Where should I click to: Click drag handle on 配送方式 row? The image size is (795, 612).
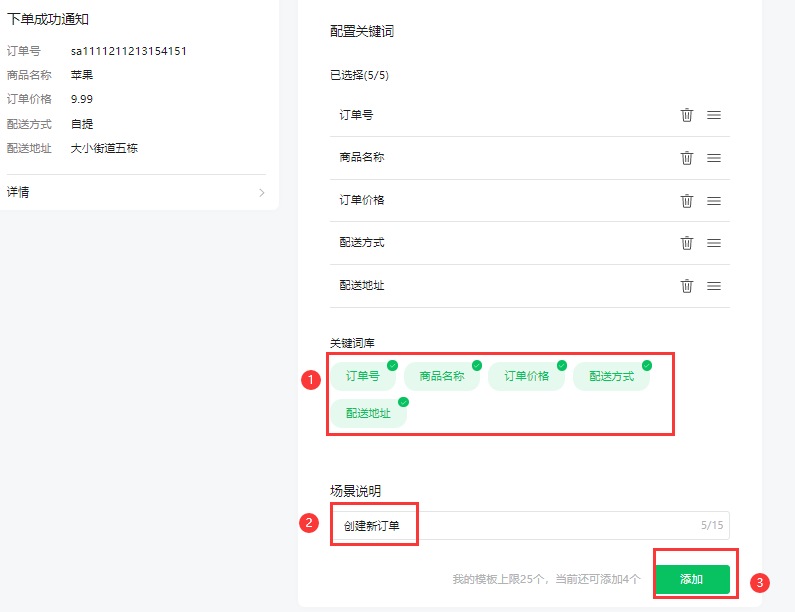click(x=714, y=243)
